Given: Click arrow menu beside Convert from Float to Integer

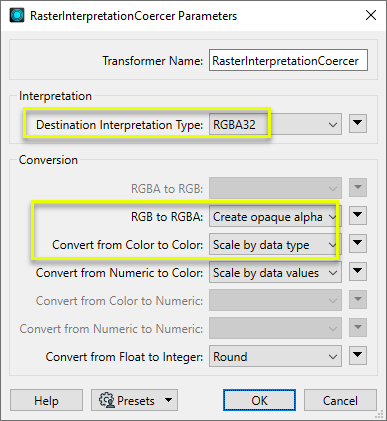Looking at the screenshot, I should (x=358, y=355).
